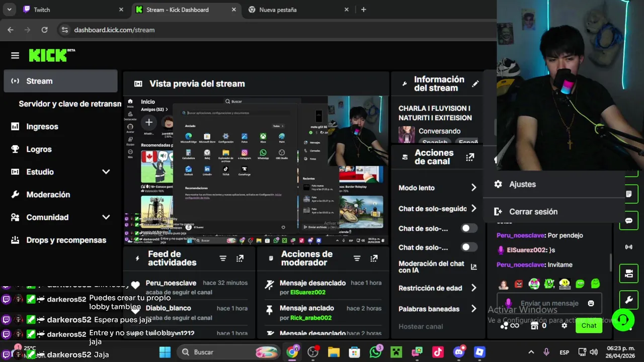Select the chat bubble icon in right sidebar
The image size is (644, 362).
(628, 221)
